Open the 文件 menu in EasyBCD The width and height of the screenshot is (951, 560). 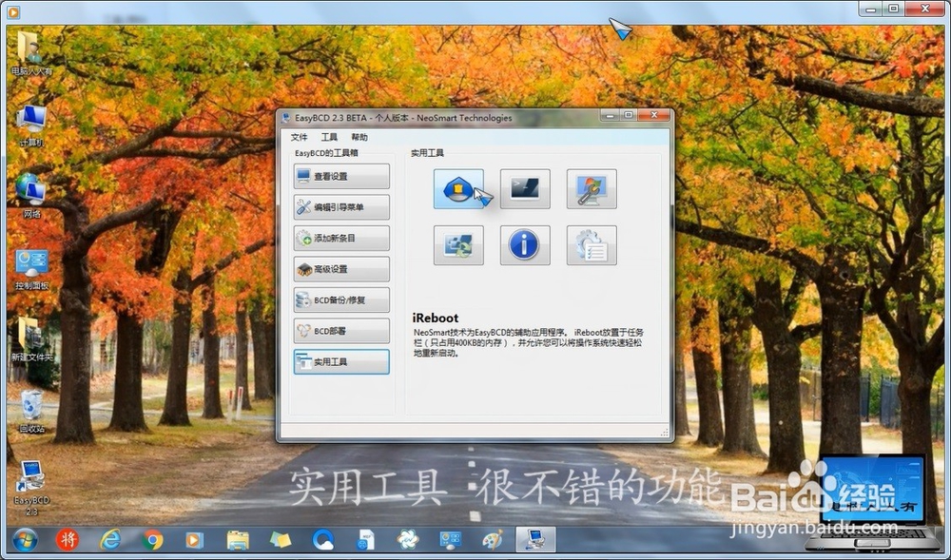299,137
